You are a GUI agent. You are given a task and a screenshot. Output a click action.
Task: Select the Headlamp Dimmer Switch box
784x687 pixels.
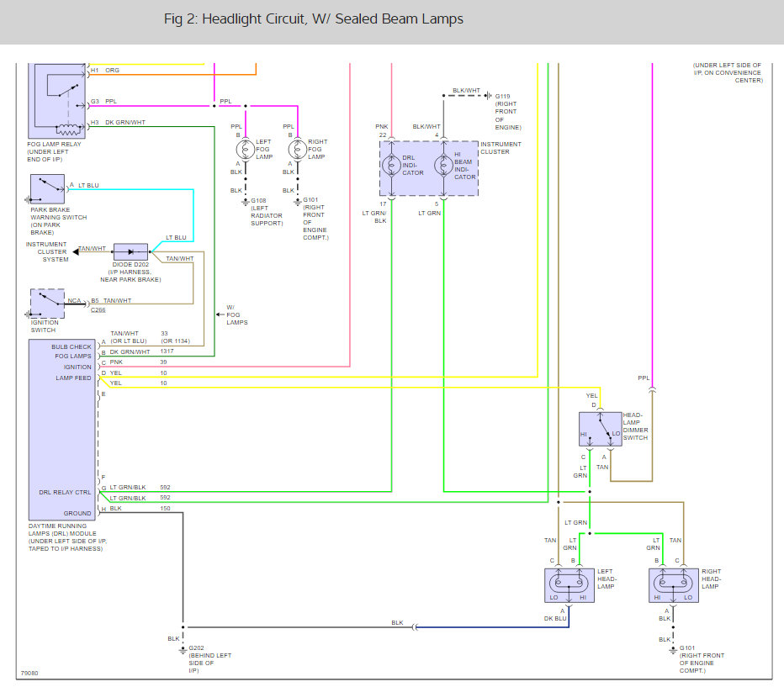(x=600, y=429)
